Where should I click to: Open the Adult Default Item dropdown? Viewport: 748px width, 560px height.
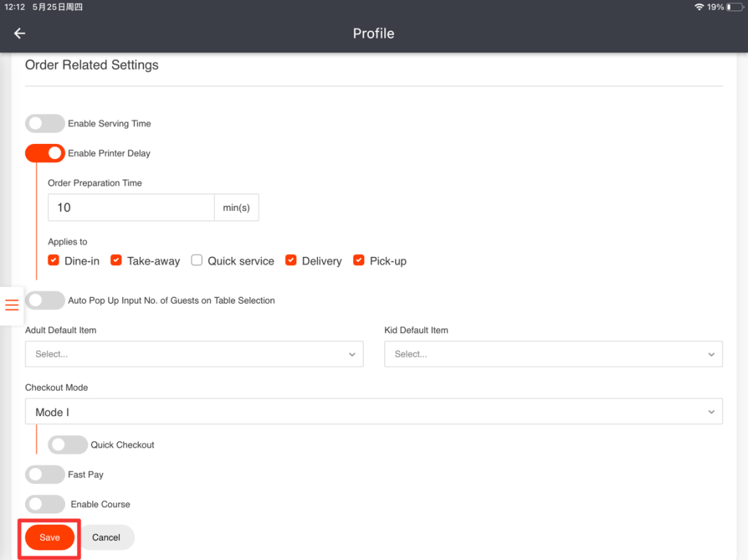coord(194,354)
